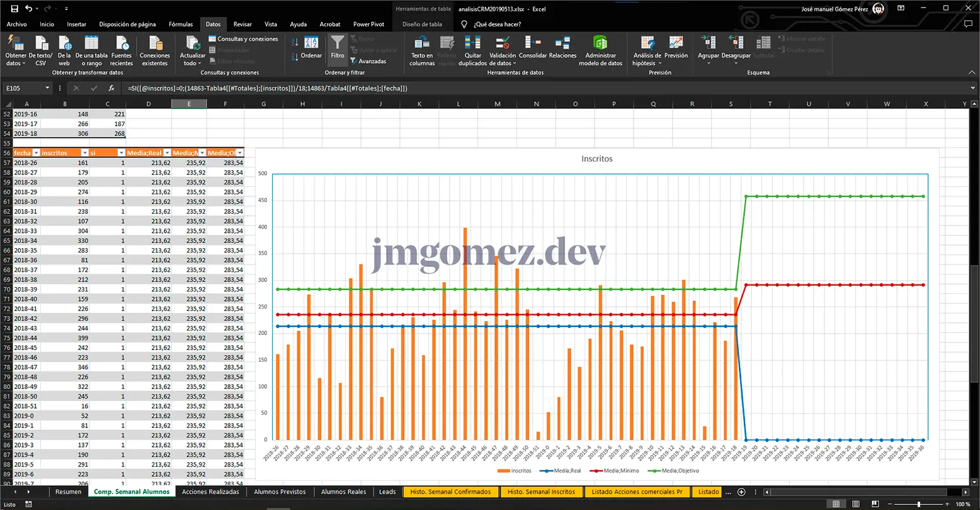Image resolution: width=980 pixels, height=510 pixels.
Task: Toggle Page Break Preview view
Action: [874, 504]
